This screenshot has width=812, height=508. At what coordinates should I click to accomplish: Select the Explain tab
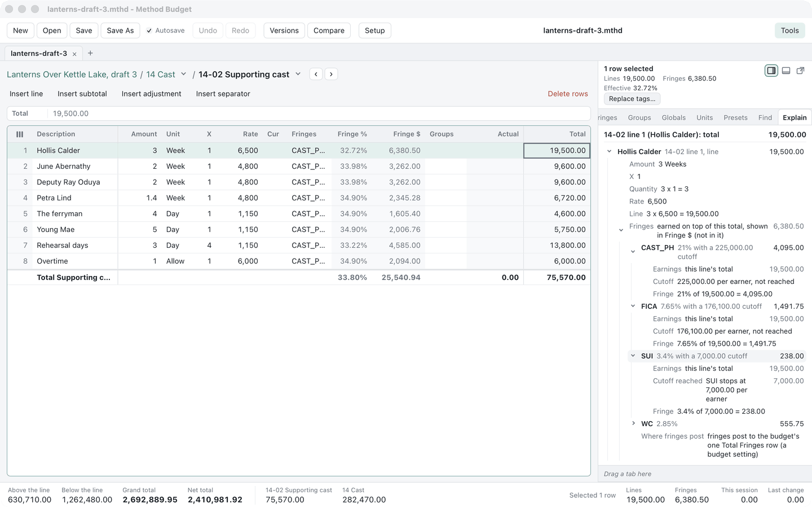[795, 117]
